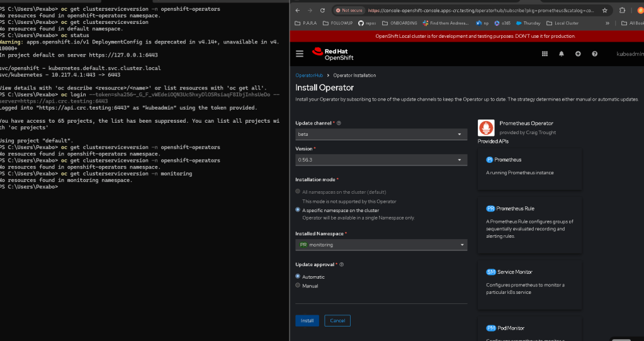Select the Manual update approval option
Viewport: 644px width, 341px height.
(298, 285)
